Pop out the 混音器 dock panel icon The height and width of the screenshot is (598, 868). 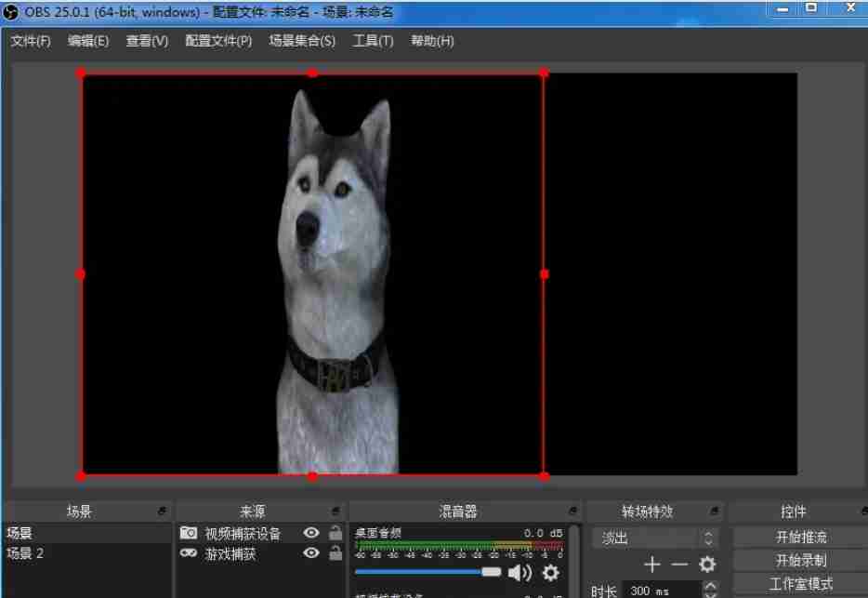[572, 512]
